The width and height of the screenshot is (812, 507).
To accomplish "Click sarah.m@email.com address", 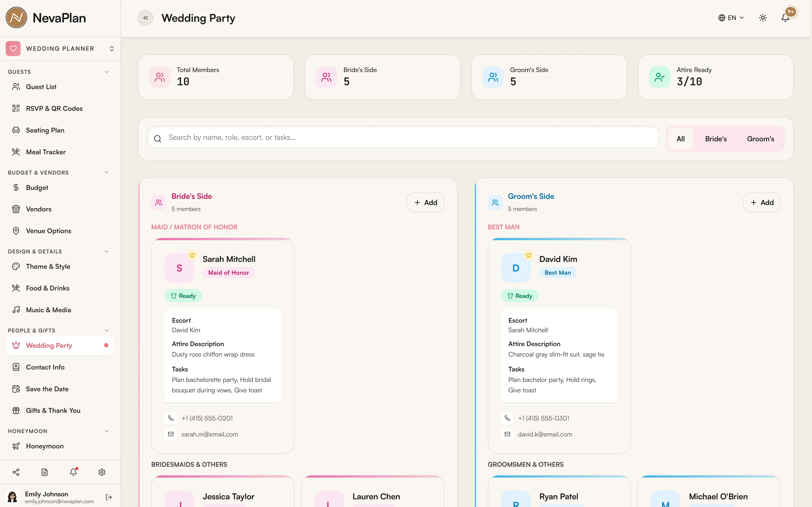I will pos(210,434).
